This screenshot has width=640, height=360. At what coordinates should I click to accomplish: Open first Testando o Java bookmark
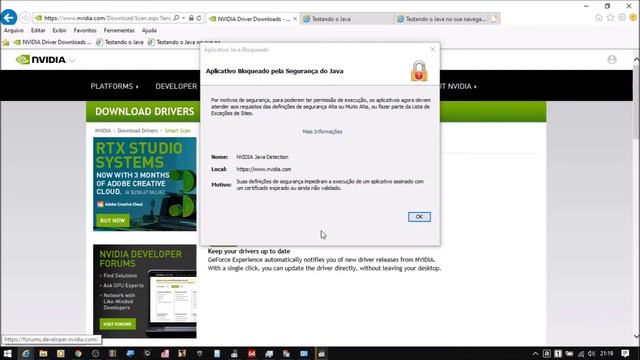(120, 42)
